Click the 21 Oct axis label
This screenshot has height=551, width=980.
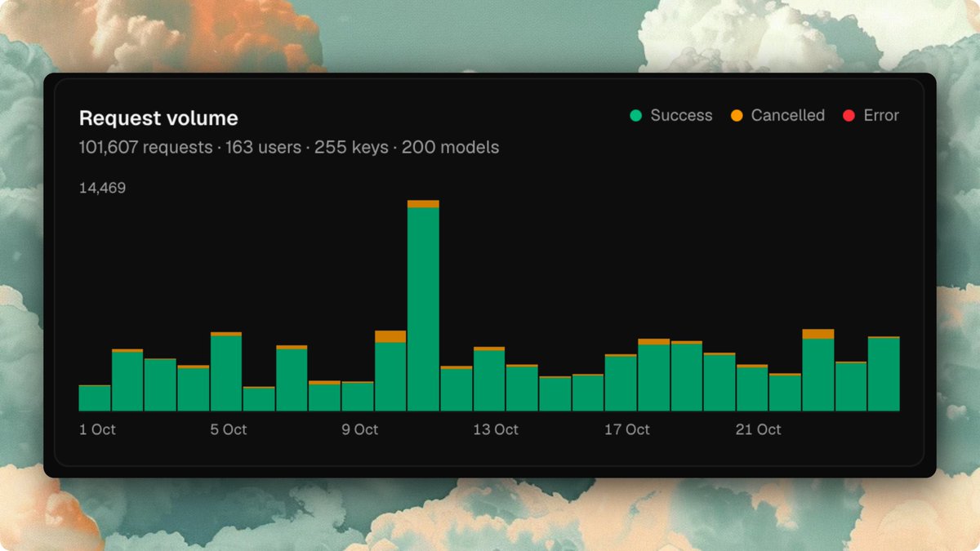coord(759,429)
